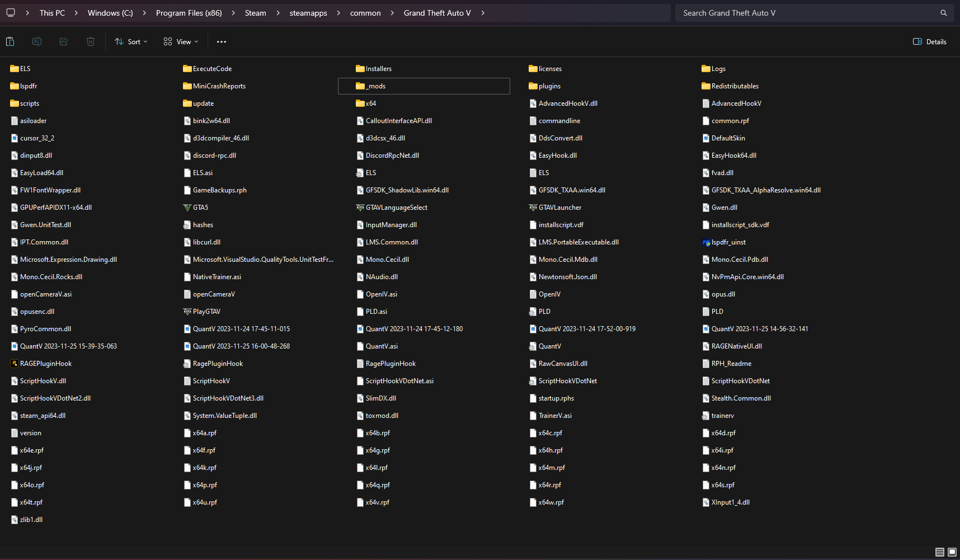Navigate to steamapps in the breadcrumb
This screenshot has height=560, width=960.
308,13
